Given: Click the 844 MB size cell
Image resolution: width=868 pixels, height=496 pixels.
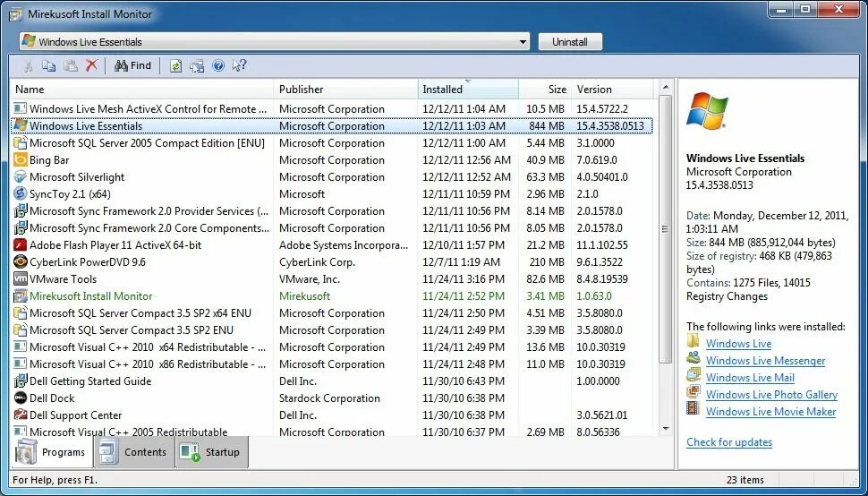Looking at the screenshot, I should tap(547, 126).
